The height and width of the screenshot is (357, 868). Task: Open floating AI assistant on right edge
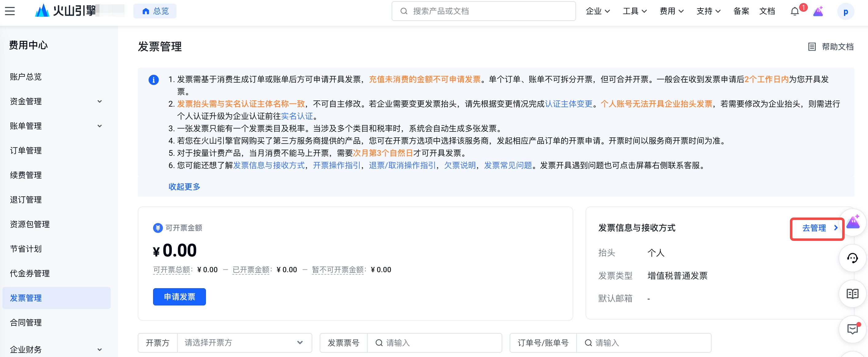853,222
